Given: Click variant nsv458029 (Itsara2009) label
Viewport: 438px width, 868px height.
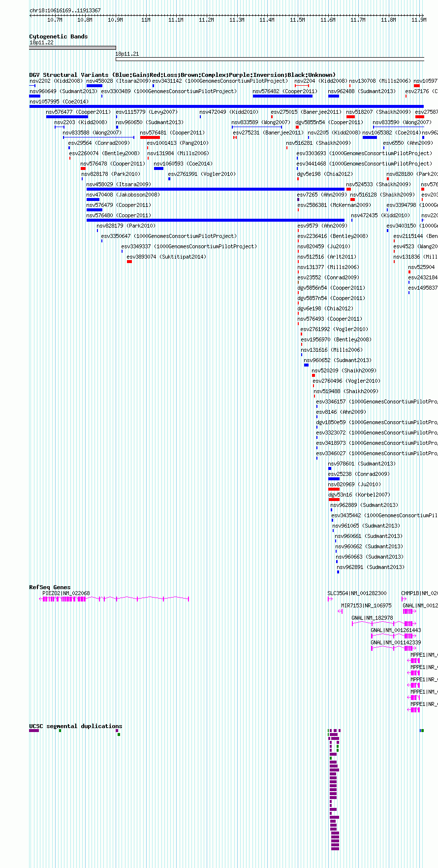Looking at the screenshot, I should click(119, 184).
